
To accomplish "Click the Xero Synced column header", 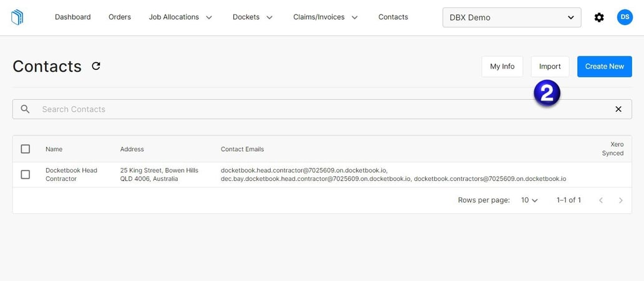I will pyautogui.click(x=613, y=149).
